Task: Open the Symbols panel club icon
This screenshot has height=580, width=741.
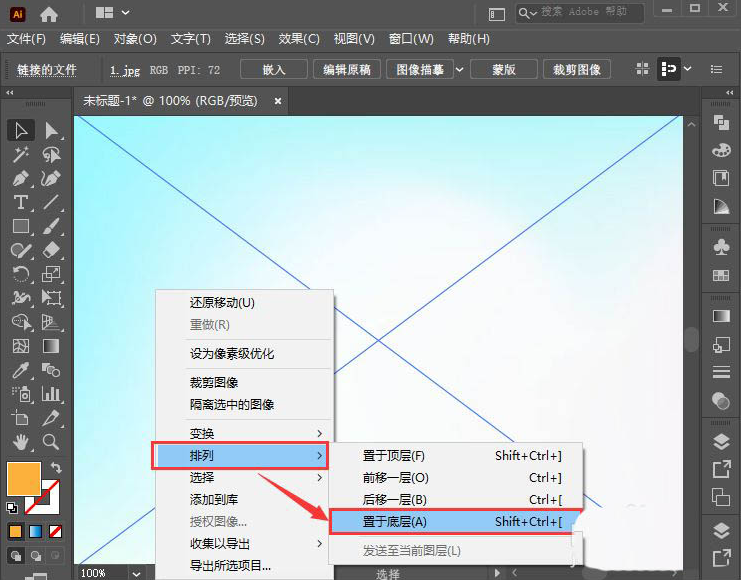Action: (x=721, y=247)
